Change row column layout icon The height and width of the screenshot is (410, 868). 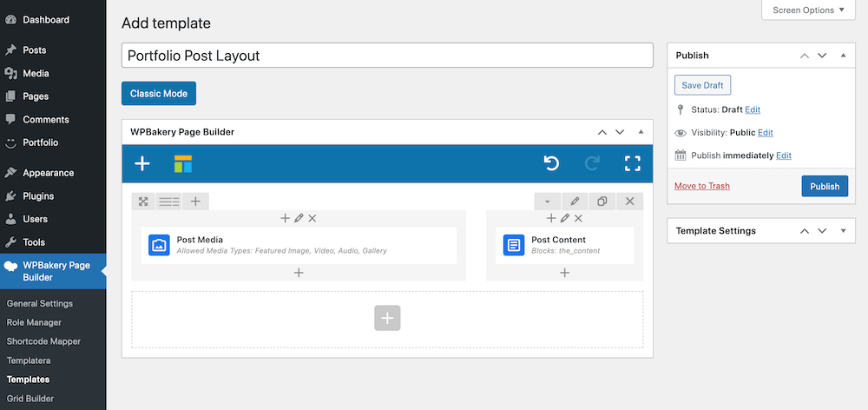pyautogui.click(x=169, y=202)
